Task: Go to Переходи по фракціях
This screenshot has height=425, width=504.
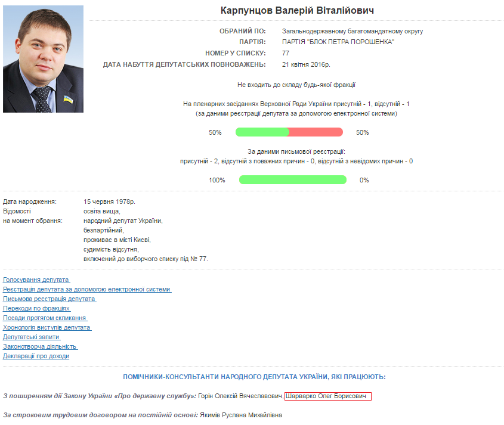Action: point(37,308)
